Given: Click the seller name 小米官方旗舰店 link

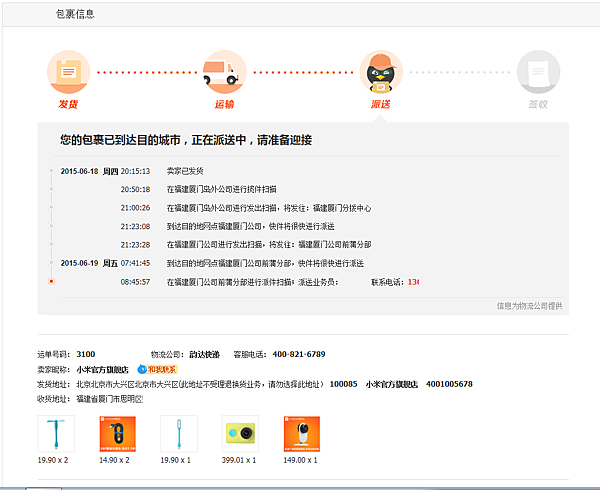Looking at the screenshot, I should 102,370.
